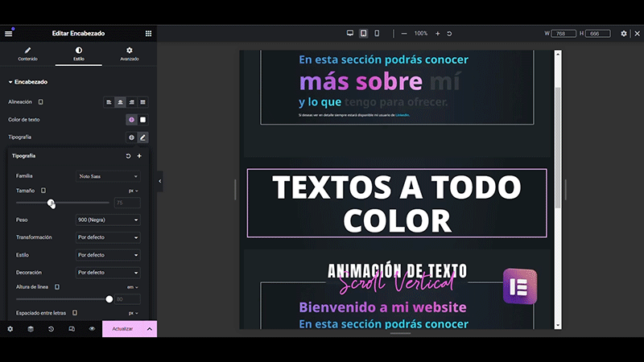Viewport: 644px width, 362px height.
Task: Open the Elementor hamburger menu
Action: [x=8, y=33]
